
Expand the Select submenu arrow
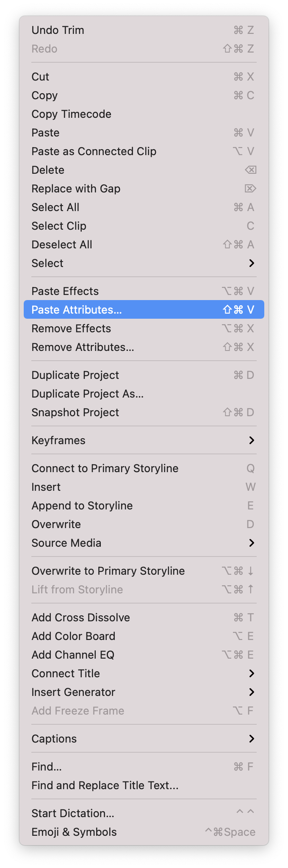point(252,263)
